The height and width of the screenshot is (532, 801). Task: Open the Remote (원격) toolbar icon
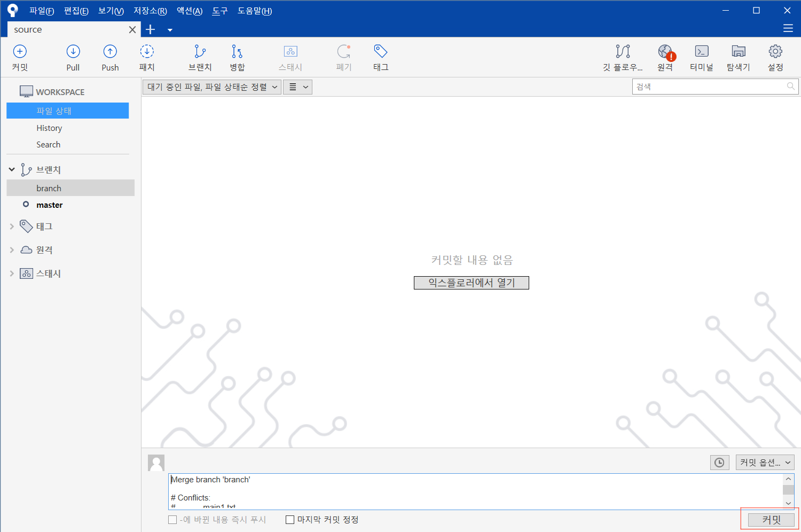[x=665, y=52]
